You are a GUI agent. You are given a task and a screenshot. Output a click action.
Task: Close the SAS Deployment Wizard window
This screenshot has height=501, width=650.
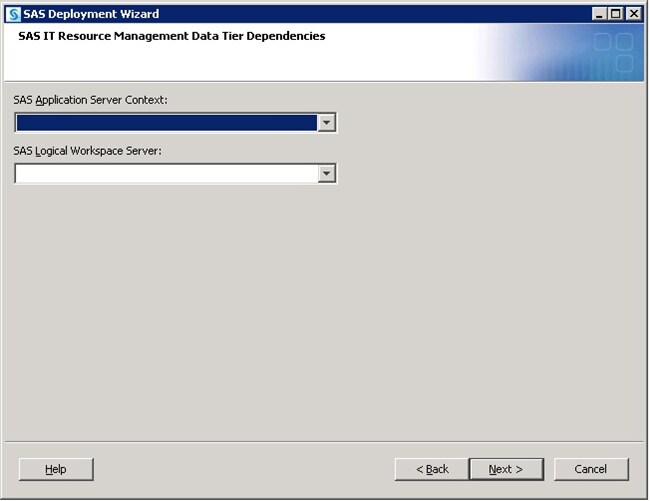633,14
